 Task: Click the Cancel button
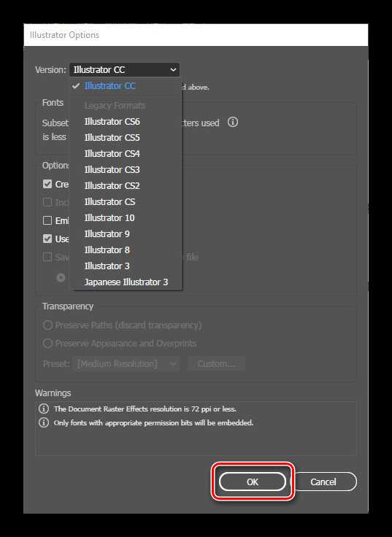click(323, 482)
